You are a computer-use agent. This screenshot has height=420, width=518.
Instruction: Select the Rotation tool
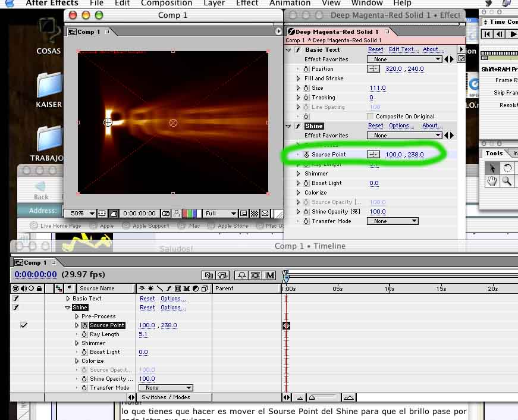(x=507, y=168)
